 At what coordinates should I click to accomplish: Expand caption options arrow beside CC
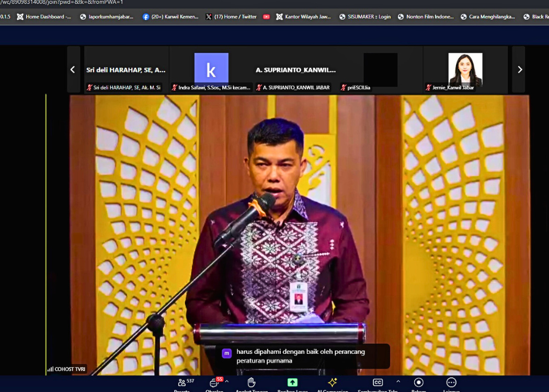pos(398,382)
